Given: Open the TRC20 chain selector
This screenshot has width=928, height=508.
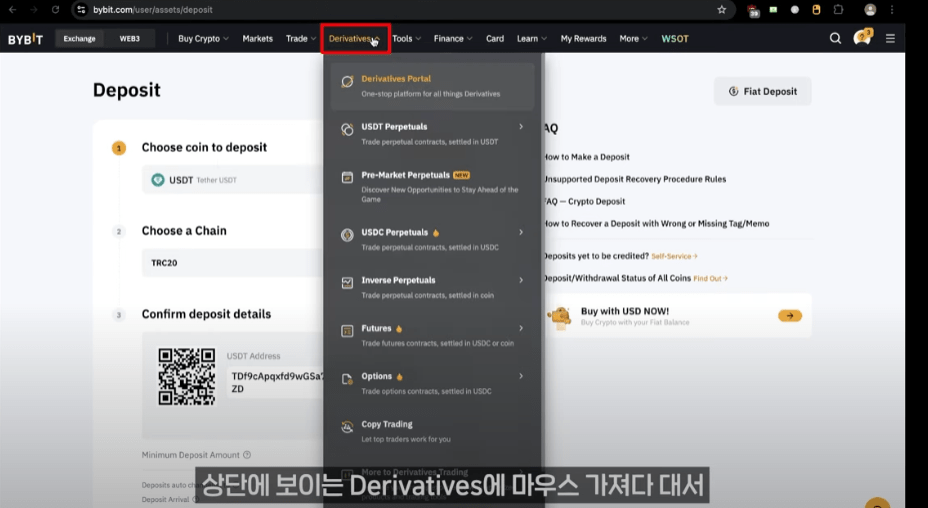Looking at the screenshot, I should (233, 263).
